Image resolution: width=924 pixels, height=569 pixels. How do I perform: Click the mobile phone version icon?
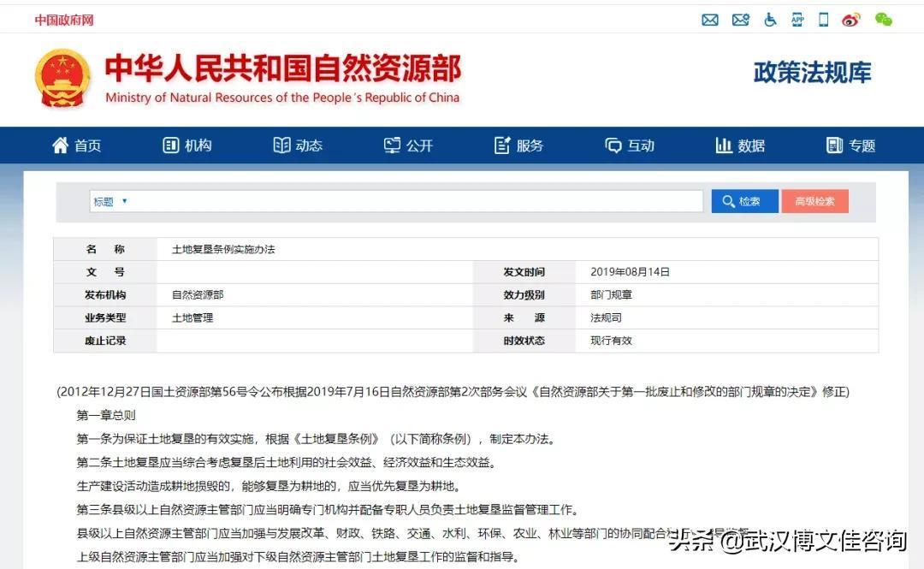pos(824,20)
